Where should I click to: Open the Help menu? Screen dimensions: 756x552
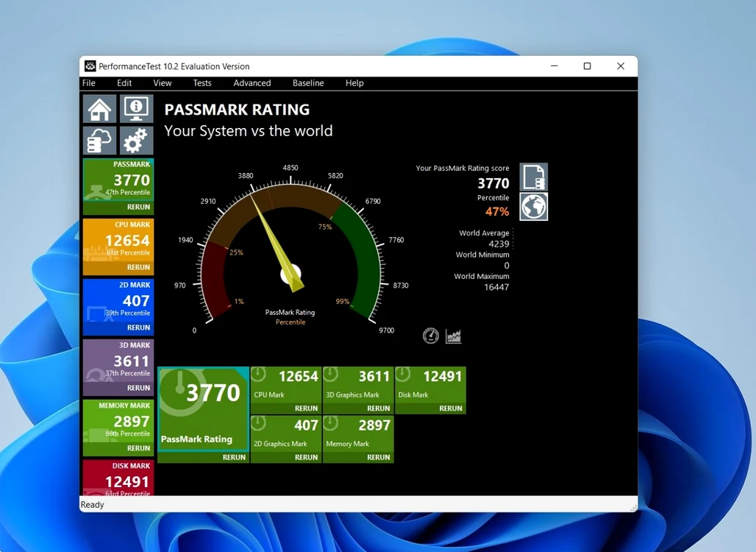[x=354, y=83]
